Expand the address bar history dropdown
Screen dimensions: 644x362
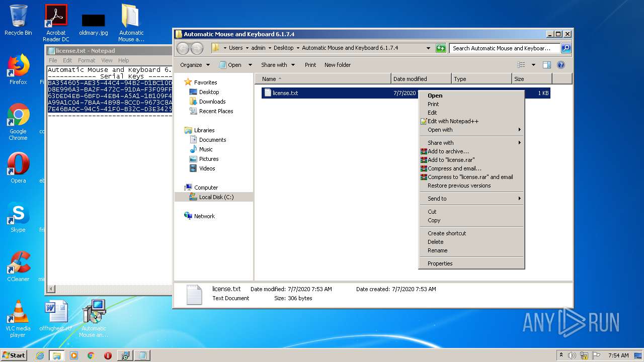pos(428,48)
